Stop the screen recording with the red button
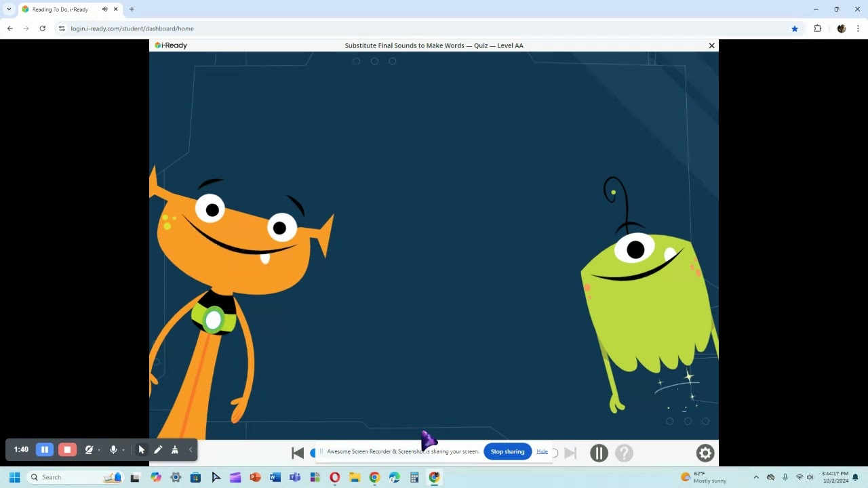 point(67,449)
